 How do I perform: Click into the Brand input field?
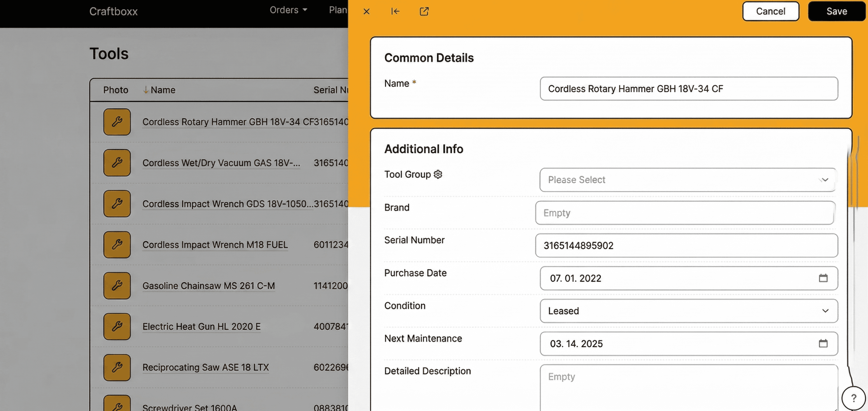pyautogui.click(x=684, y=213)
